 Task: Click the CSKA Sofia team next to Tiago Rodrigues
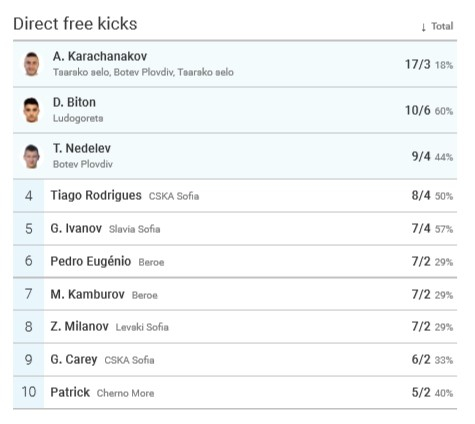tap(174, 196)
